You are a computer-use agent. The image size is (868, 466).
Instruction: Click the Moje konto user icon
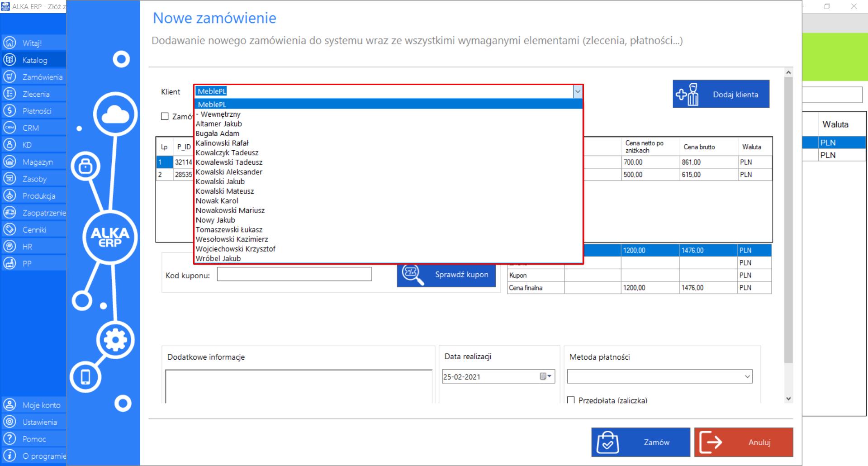[9, 405]
